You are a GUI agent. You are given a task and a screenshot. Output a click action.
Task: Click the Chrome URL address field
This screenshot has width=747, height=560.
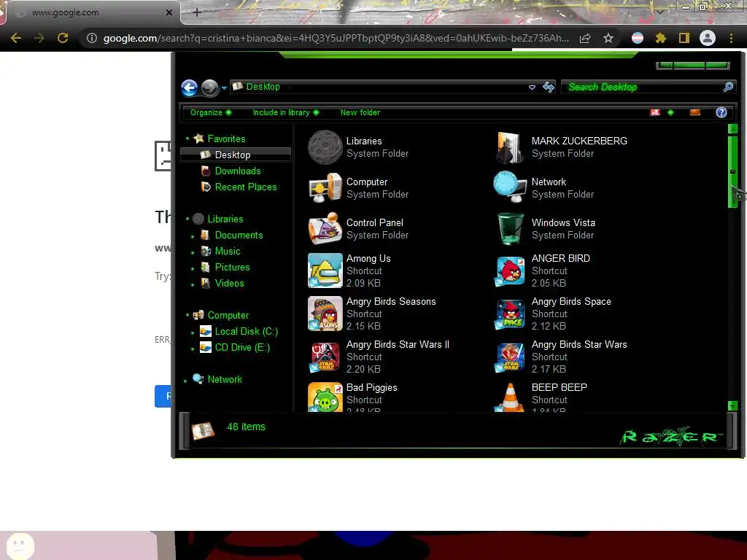(x=336, y=38)
